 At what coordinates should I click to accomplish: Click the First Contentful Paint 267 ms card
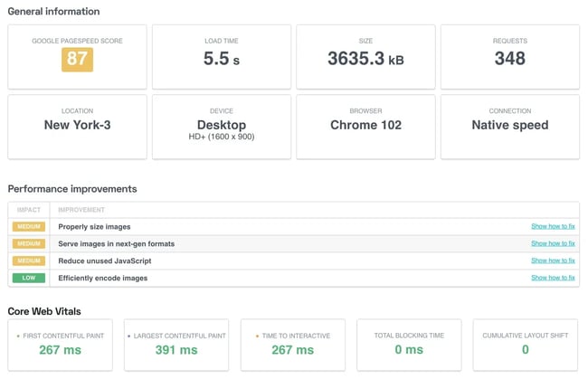click(61, 345)
